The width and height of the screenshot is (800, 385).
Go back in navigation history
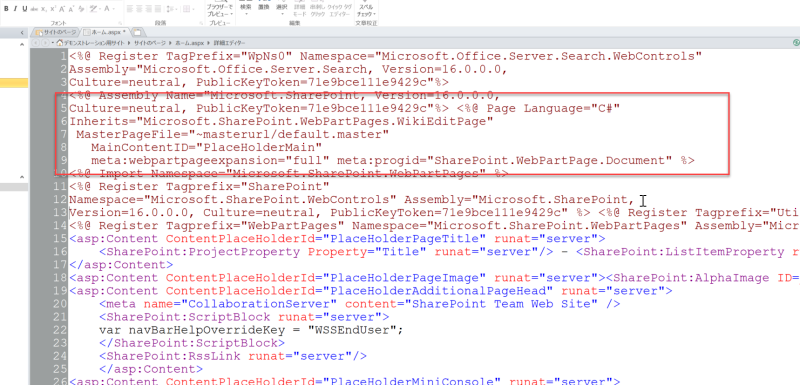pyautogui.click(x=36, y=43)
